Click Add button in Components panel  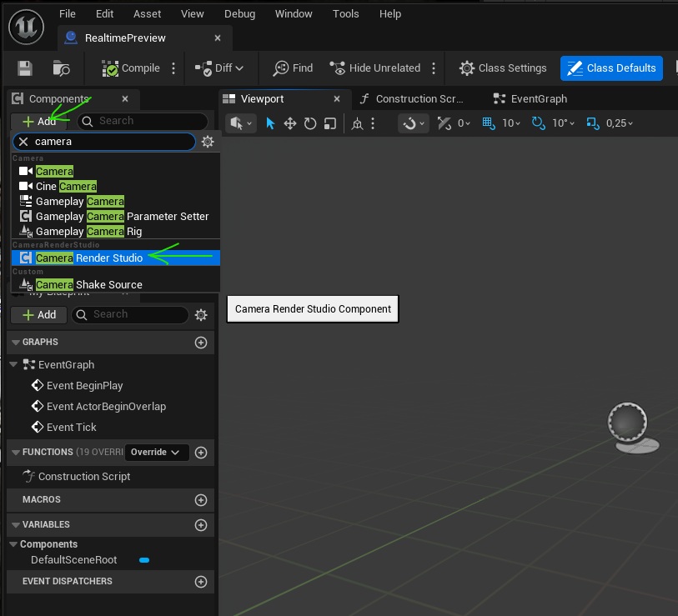39,122
